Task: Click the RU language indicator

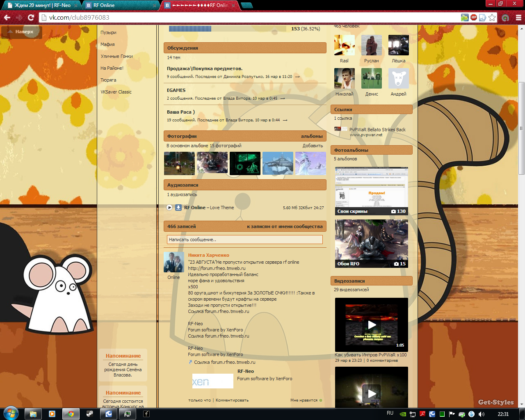Action: click(390, 413)
